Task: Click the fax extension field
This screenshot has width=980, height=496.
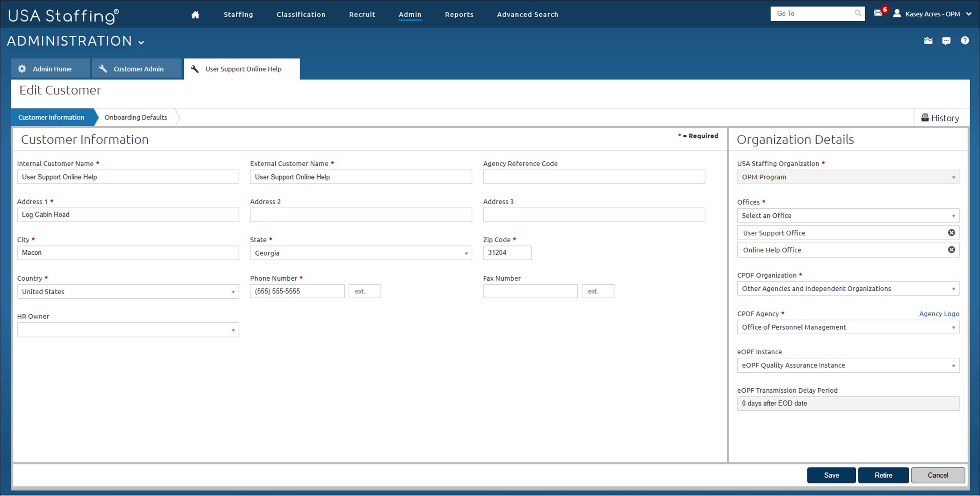Action: [x=598, y=291]
